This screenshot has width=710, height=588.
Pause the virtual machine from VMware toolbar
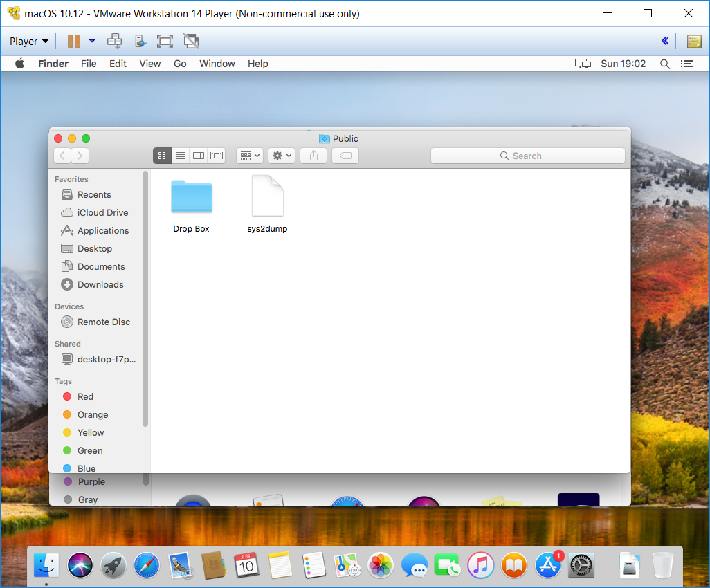pos(74,42)
